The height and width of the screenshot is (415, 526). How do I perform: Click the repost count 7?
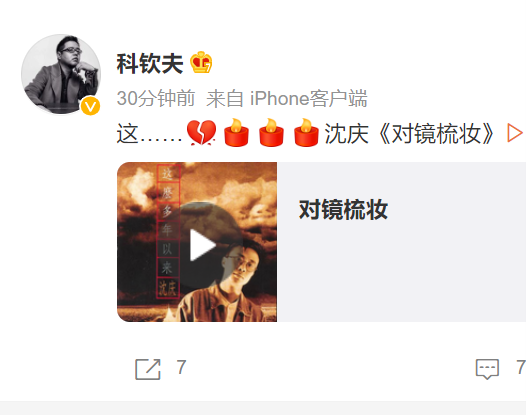coord(181,367)
